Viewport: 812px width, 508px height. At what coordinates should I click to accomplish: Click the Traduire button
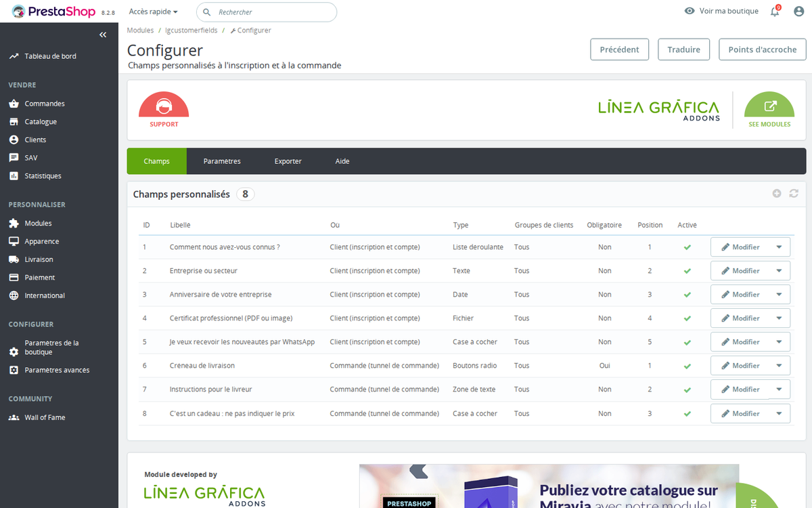(x=684, y=49)
